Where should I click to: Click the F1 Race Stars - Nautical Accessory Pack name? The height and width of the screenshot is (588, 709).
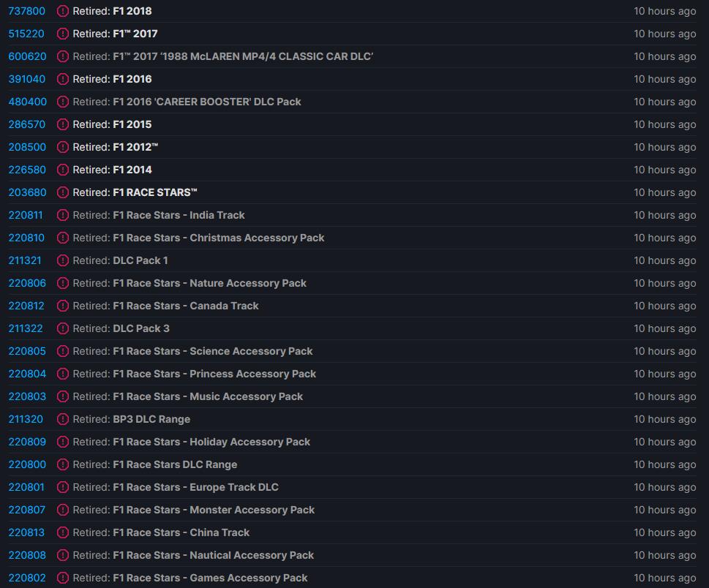tap(213, 555)
